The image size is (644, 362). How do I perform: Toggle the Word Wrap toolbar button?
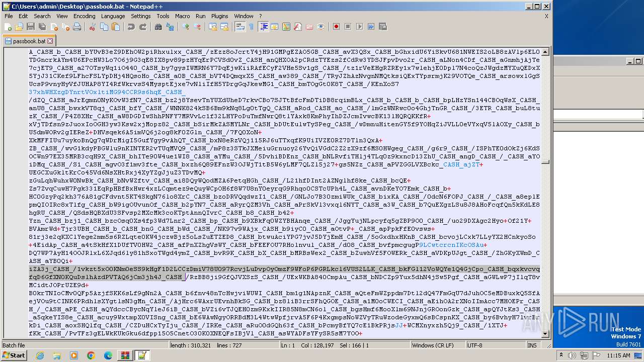pos(240,27)
